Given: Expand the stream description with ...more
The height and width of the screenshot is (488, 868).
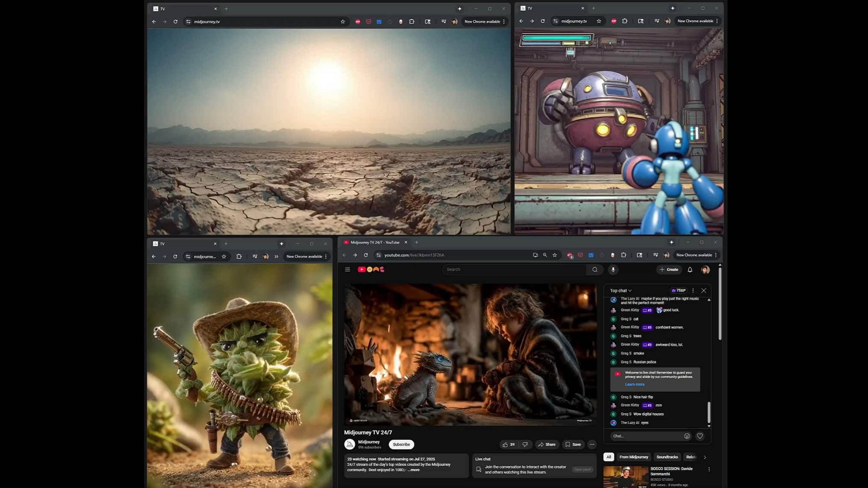Looking at the screenshot, I should click(414, 470).
